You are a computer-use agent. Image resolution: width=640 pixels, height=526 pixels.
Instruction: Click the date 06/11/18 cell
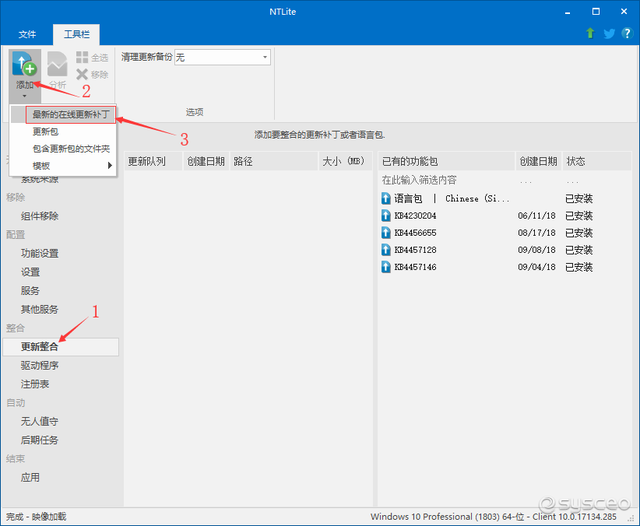pyautogui.click(x=537, y=215)
